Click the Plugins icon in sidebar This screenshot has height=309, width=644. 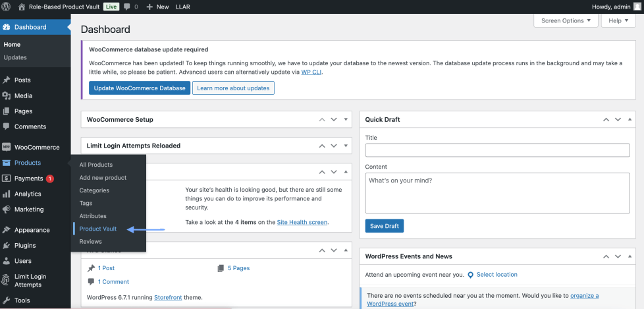(7, 245)
